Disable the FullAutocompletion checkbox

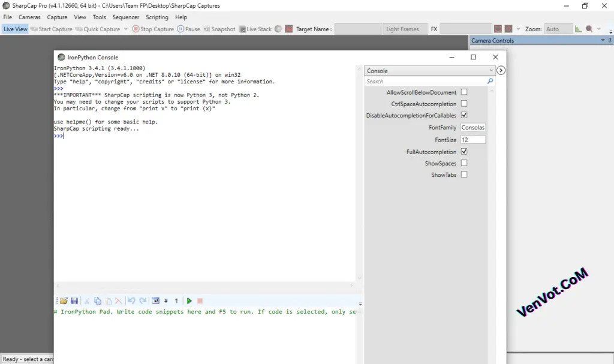coord(464,151)
